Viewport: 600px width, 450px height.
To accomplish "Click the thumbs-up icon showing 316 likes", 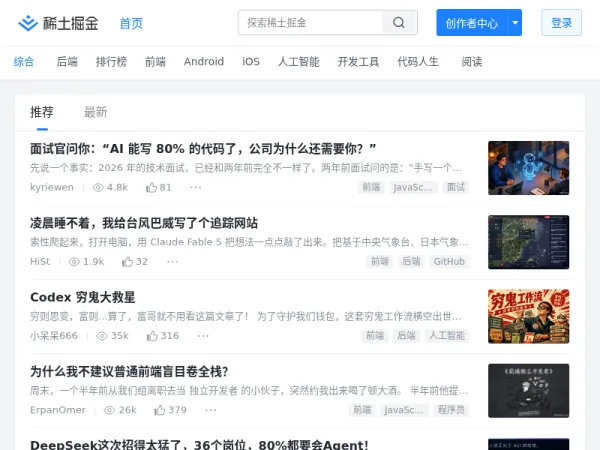I will (152, 336).
